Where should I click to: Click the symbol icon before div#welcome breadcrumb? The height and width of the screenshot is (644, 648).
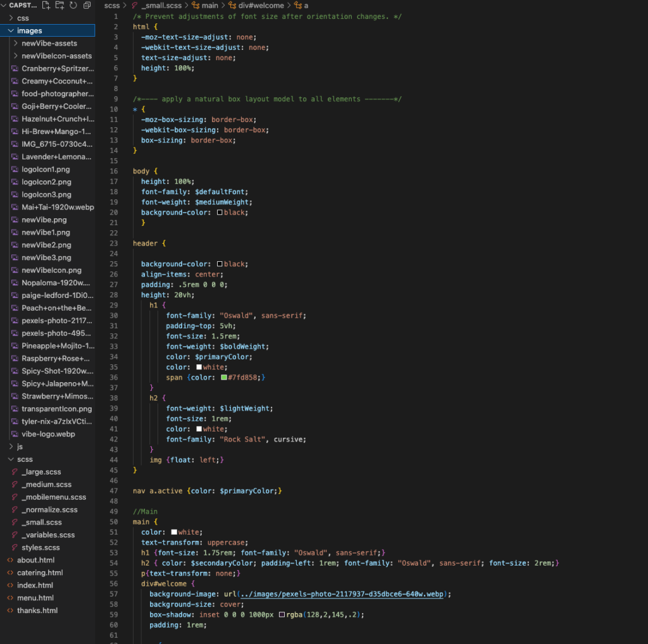(232, 6)
